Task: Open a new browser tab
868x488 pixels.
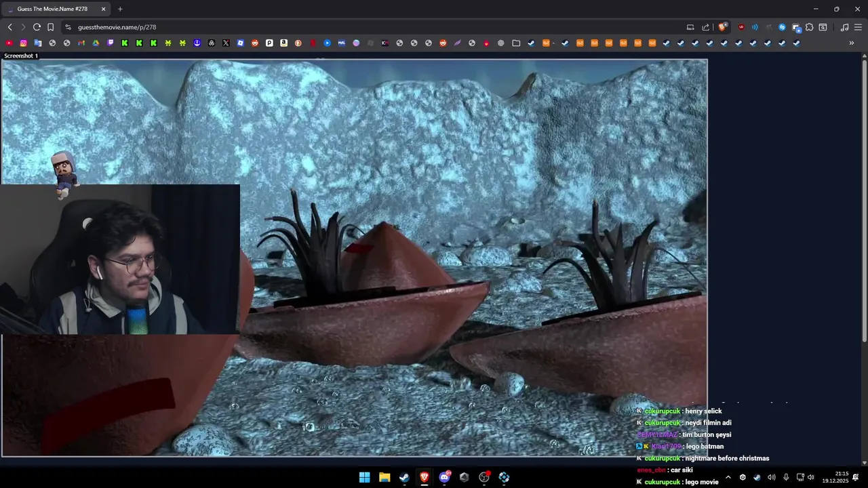Action: coord(120,9)
